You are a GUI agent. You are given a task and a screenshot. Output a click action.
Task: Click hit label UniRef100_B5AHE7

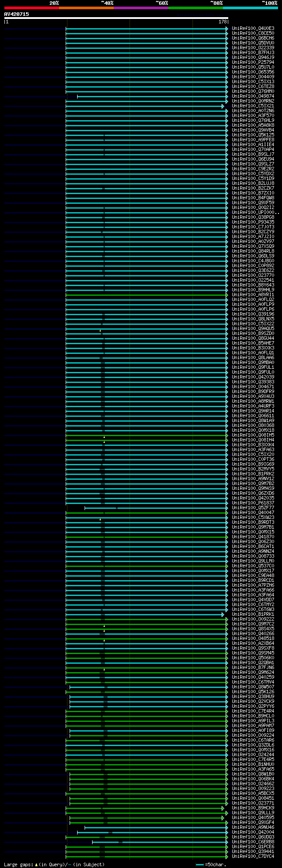point(253,343)
